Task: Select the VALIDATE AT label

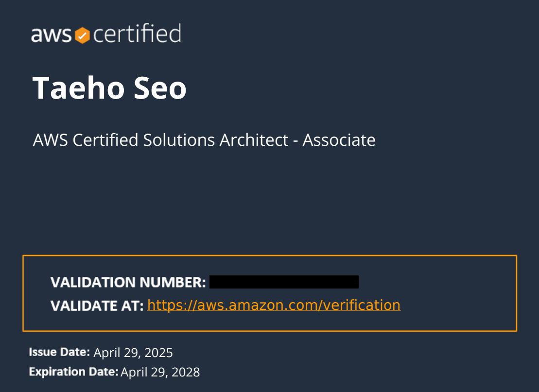Action: [97, 306]
